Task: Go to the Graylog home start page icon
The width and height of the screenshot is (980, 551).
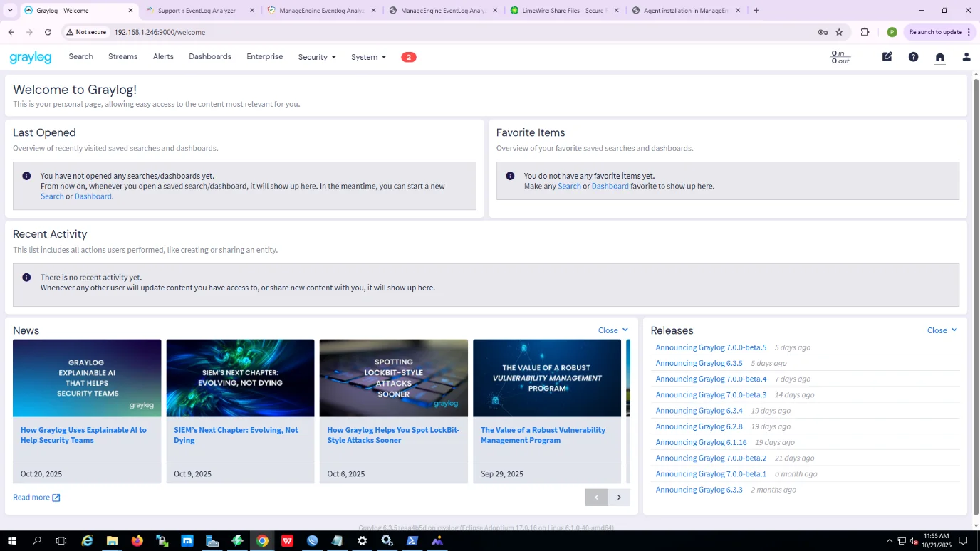Action: point(939,57)
